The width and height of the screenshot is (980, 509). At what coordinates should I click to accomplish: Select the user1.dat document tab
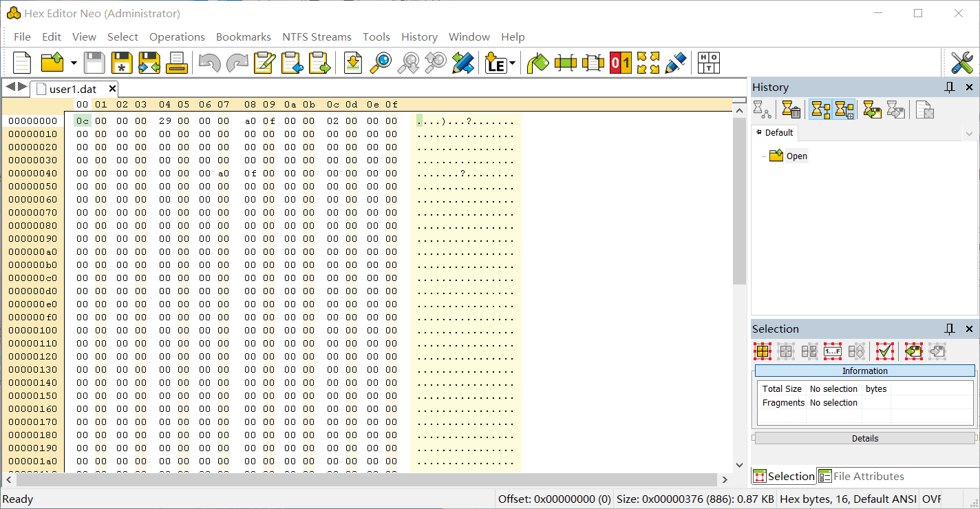(72, 89)
